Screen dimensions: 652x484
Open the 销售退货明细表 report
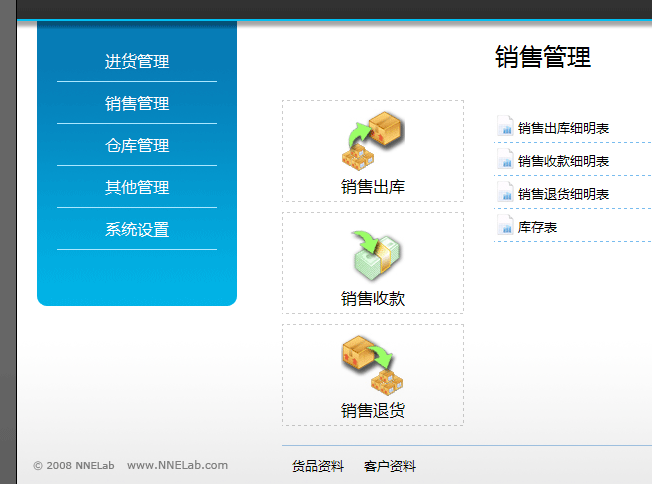563,194
